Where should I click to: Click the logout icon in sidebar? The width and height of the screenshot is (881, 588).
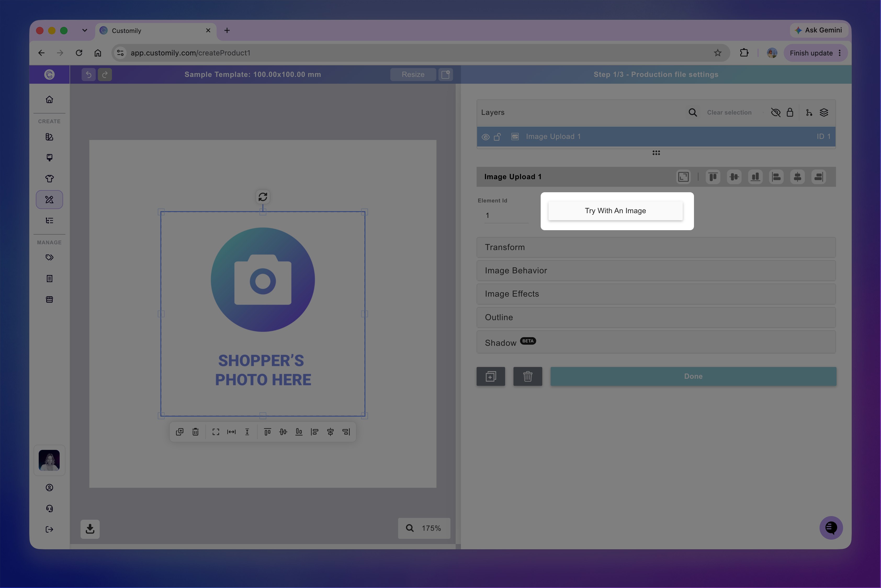(x=49, y=529)
